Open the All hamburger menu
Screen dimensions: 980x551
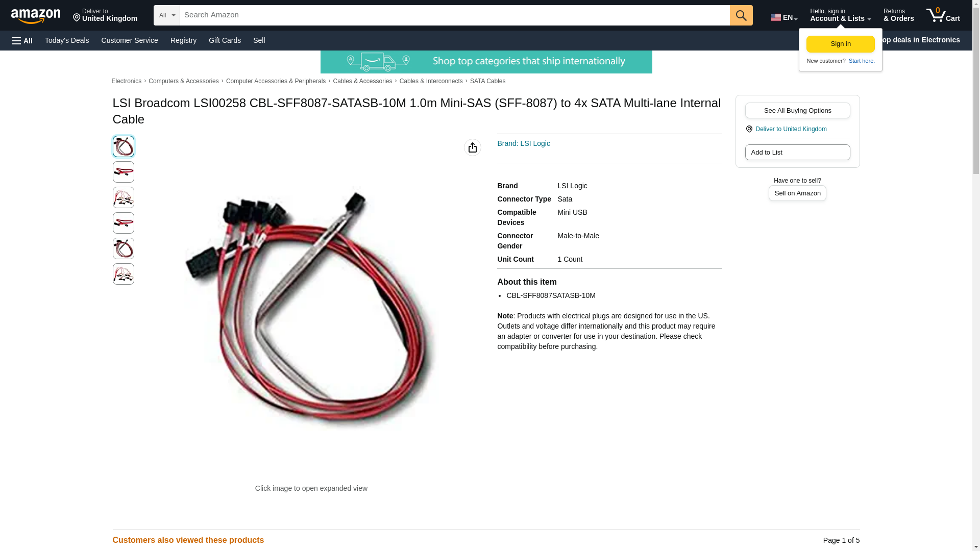pos(22,40)
